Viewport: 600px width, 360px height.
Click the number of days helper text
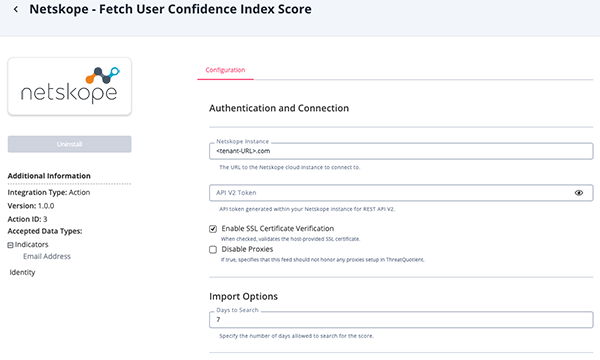coord(297,336)
